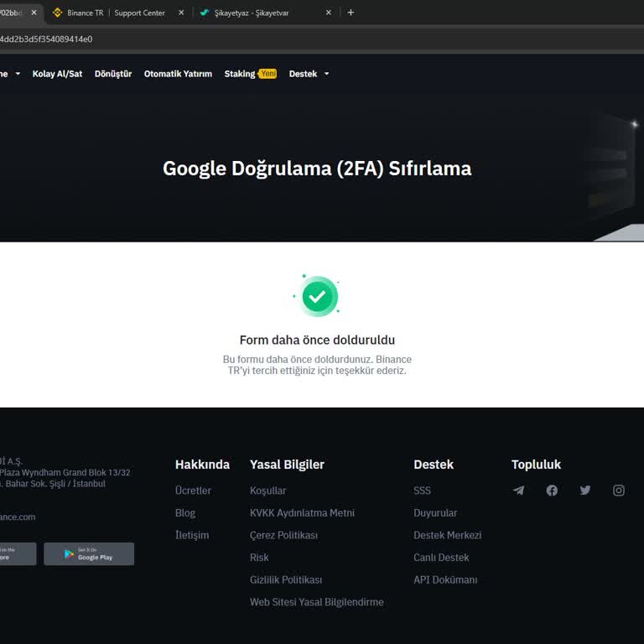Viewport: 644px width, 644px height.
Task: Open the Telegram community icon
Action: tap(519, 490)
